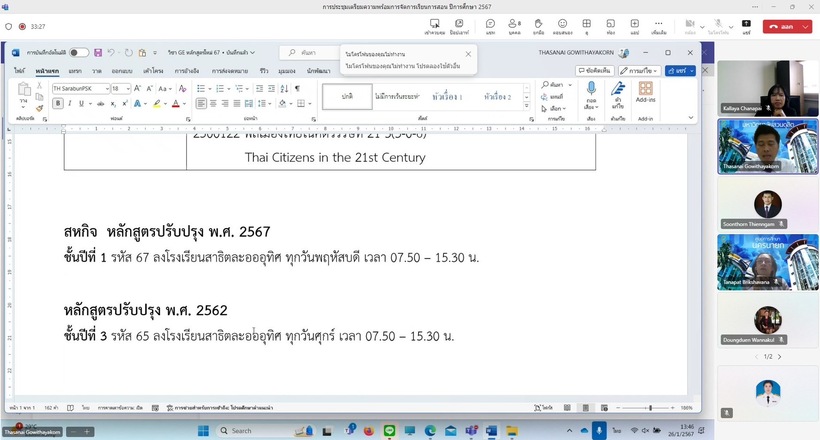Increase font size with the grow icon
The width and height of the screenshot is (820, 440).
[138, 88]
